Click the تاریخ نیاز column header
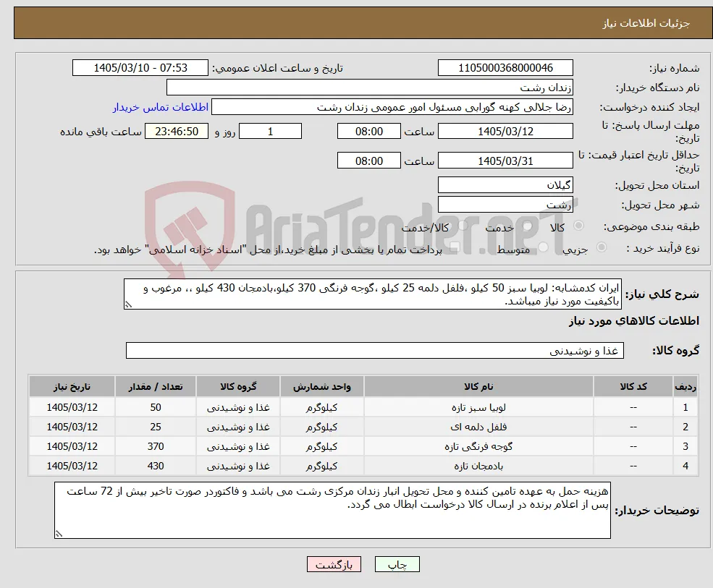Image resolution: width=713 pixels, height=588 pixels. (x=72, y=387)
